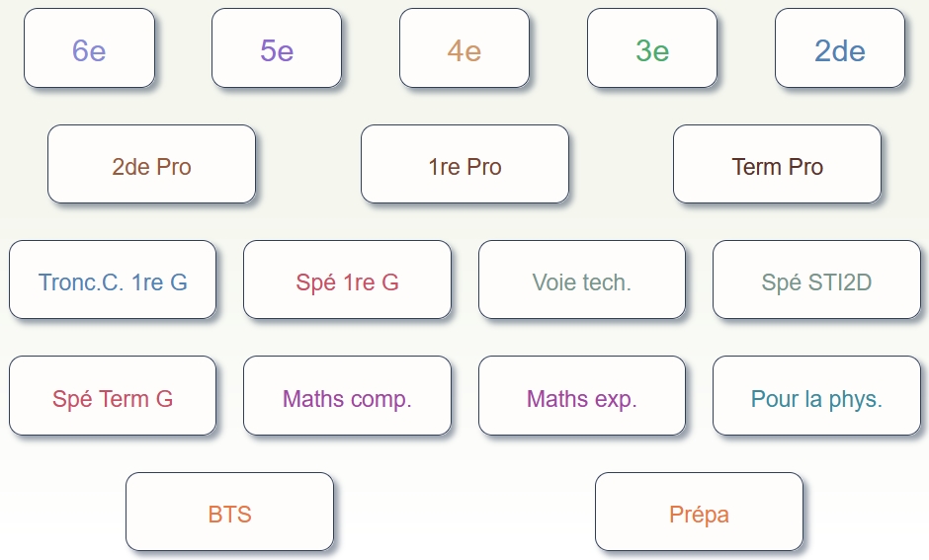The height and width of the screenshot is (560, 929).
Task: Go to Term Pro
Action: (777, 165)
